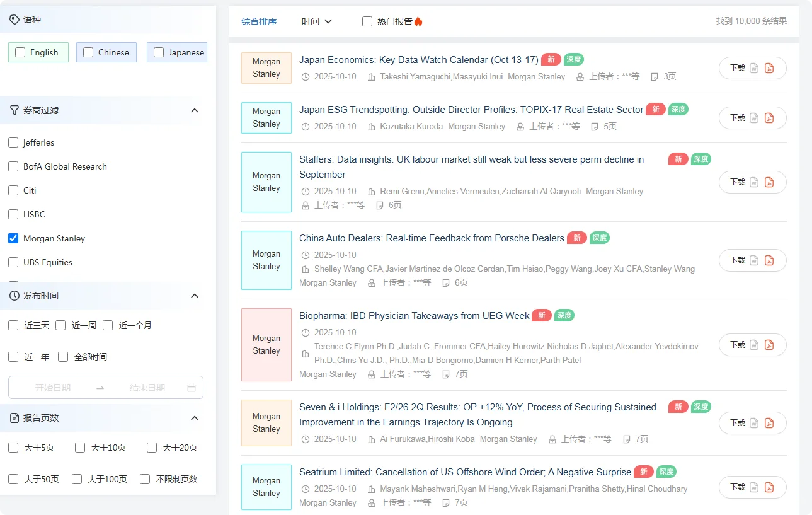812x515 pixels.
Task: Switch to 综合排序 sorting
Action: pyautogui.click(x=259, y=21)
